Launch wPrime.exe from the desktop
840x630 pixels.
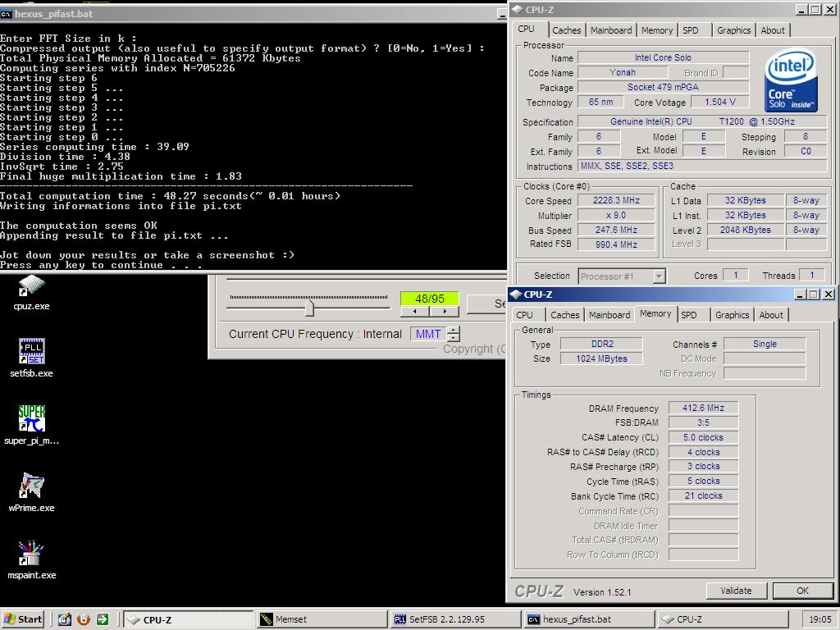(x=31, y=493)
